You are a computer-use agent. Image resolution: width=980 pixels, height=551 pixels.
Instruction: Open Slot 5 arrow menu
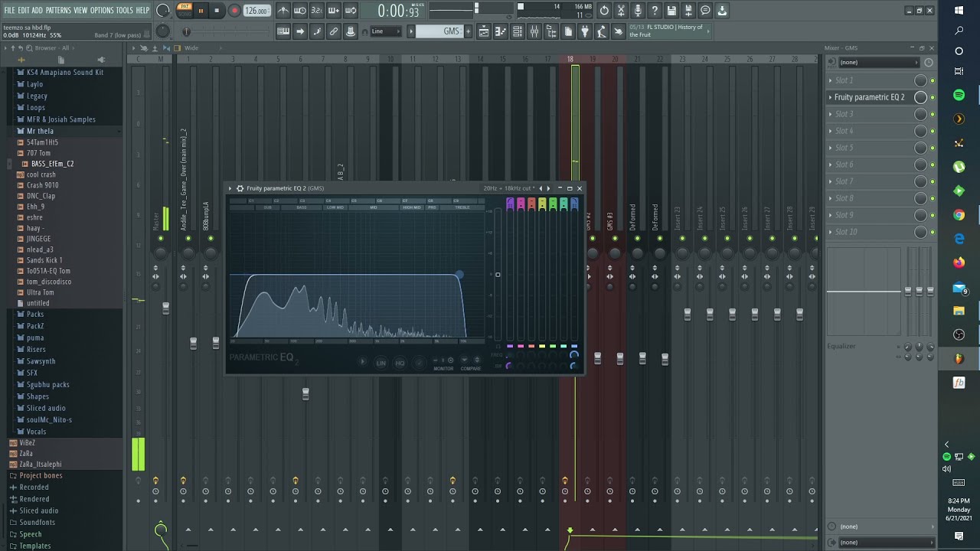(x=831, y=148)
